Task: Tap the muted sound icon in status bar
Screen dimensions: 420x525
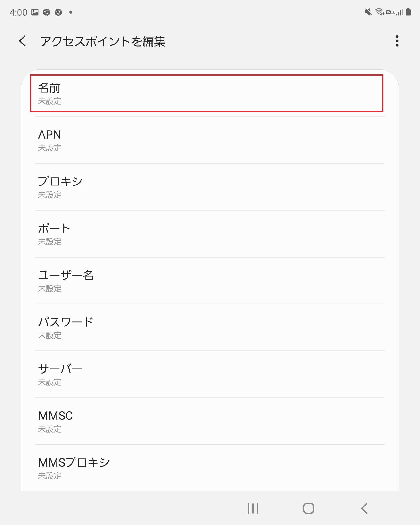Action: pyautogui.click(x=368, y=12)
